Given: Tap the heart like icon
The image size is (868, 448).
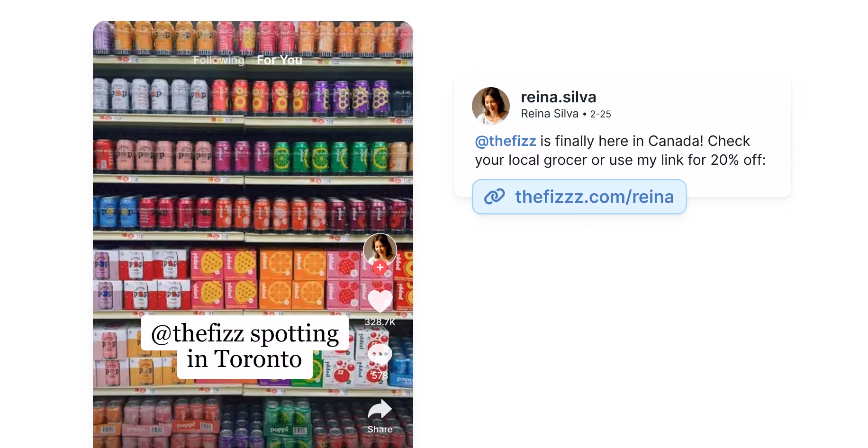Looking at the screenshot, I should [x=380, y=301].
